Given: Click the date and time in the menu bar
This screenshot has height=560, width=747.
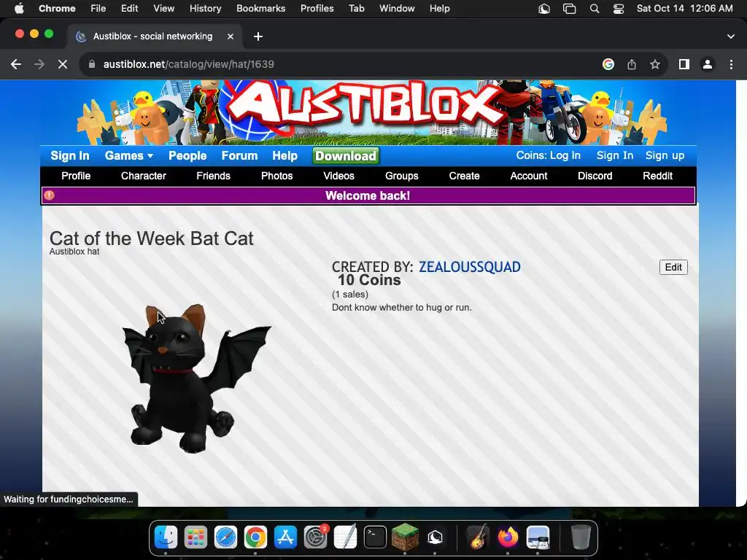Looking at the screenshot, I should point(684,9).
